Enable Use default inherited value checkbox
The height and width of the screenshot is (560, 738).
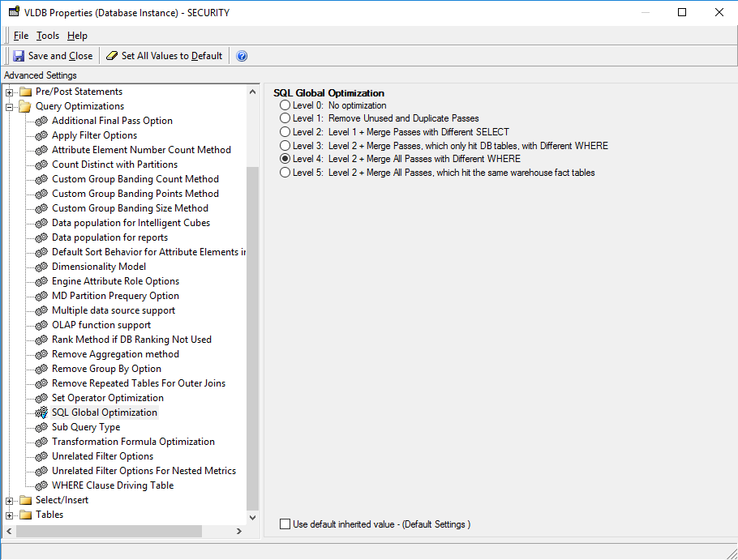coord(285,524)
